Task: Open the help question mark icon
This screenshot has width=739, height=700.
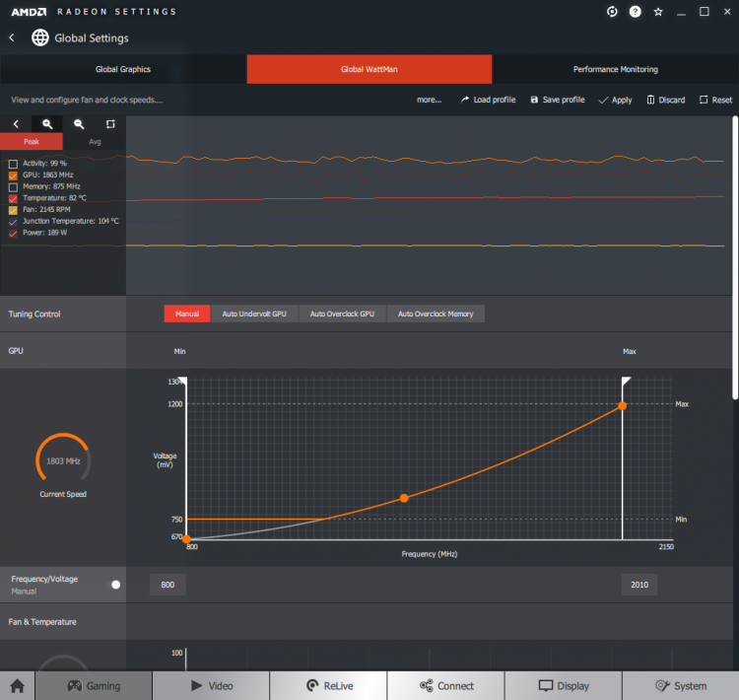Action: click(x=635, y=12)
